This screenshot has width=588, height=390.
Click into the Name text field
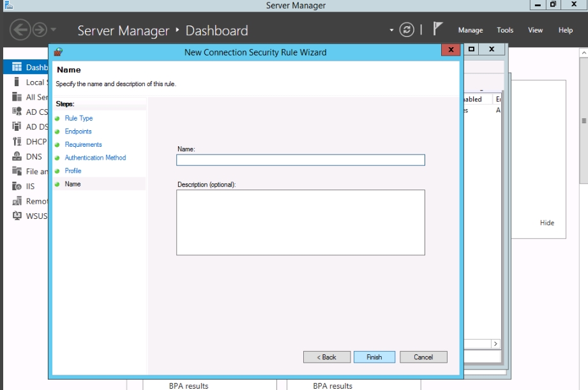coord(300,160)
